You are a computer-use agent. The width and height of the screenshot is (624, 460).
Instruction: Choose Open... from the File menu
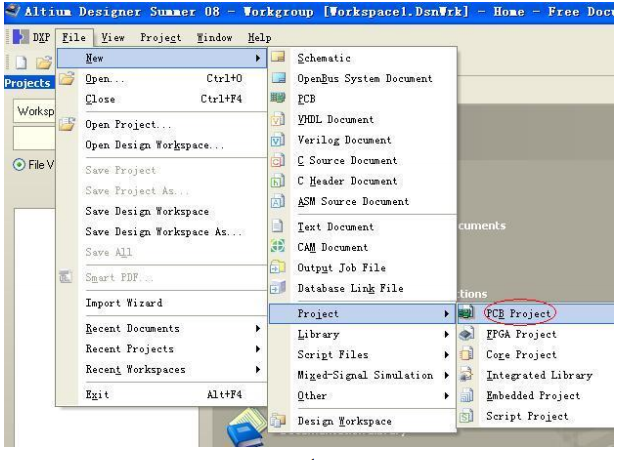[162, 78]
